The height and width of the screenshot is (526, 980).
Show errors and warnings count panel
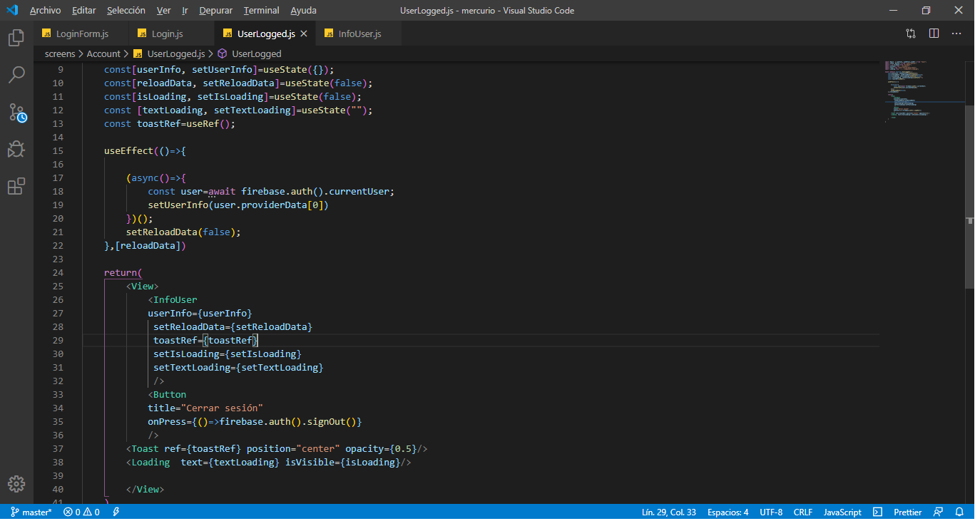[81, 512]
